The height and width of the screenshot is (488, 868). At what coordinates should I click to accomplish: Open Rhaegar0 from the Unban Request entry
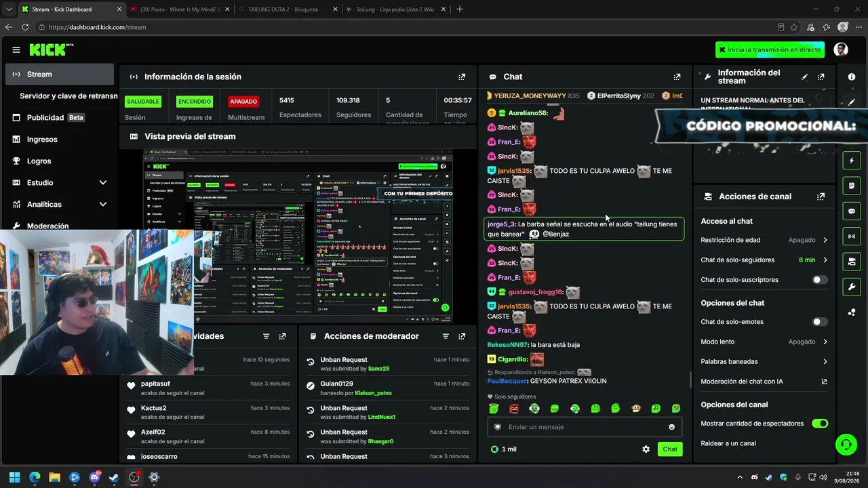coord(380,441)
